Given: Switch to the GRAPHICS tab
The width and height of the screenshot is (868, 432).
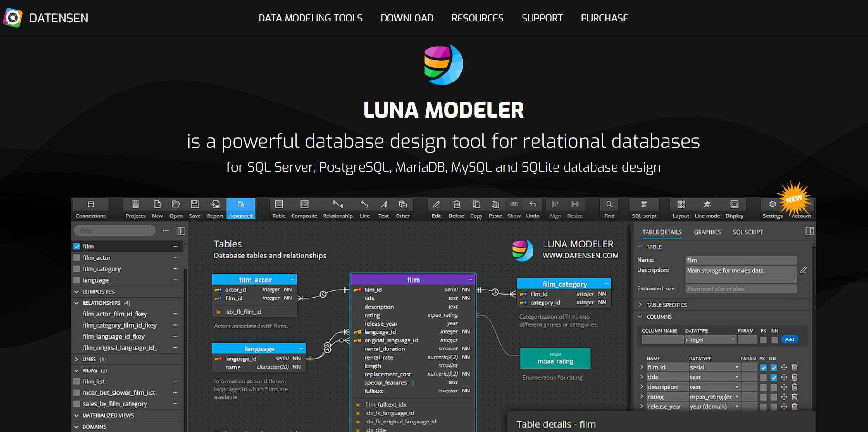Looking at the screenshot, I should [707, 232].
